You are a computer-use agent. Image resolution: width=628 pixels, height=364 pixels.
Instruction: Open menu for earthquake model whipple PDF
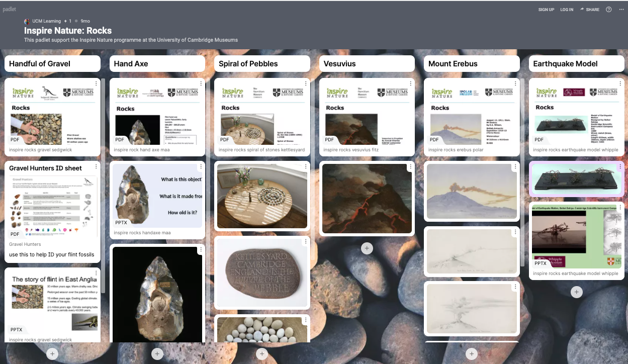[620, 83]
